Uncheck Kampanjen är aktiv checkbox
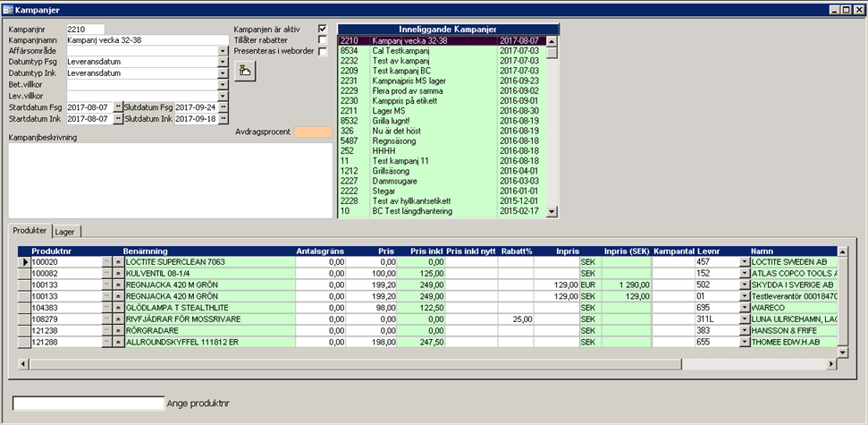Image resolution: width=868 pixels, height=425 pixels. (x=323, y=29)
